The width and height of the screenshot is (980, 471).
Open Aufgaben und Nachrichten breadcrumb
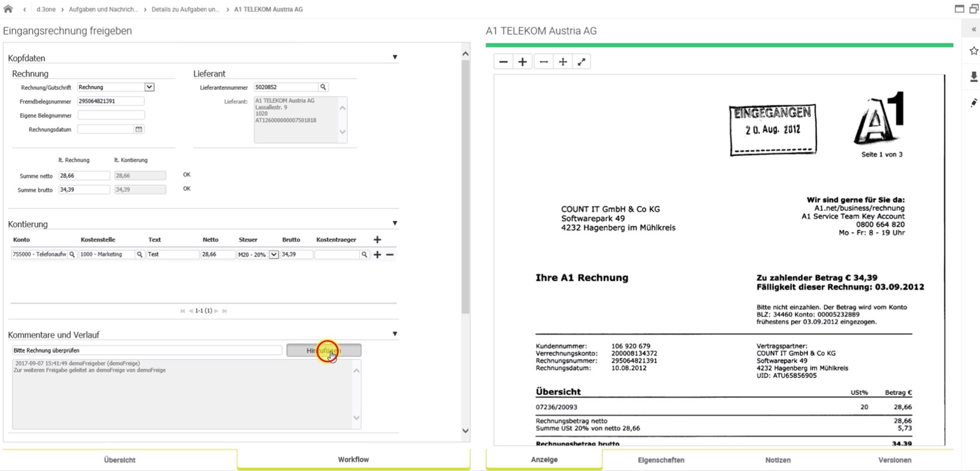coord(103,10)
